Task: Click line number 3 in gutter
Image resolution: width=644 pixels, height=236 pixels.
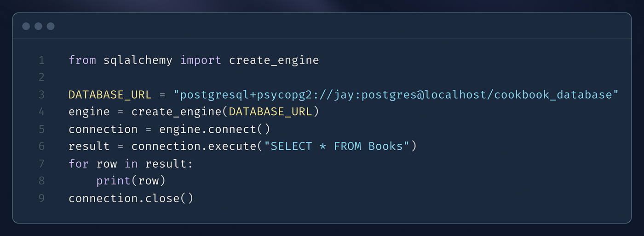Action: tap(42, 95)
